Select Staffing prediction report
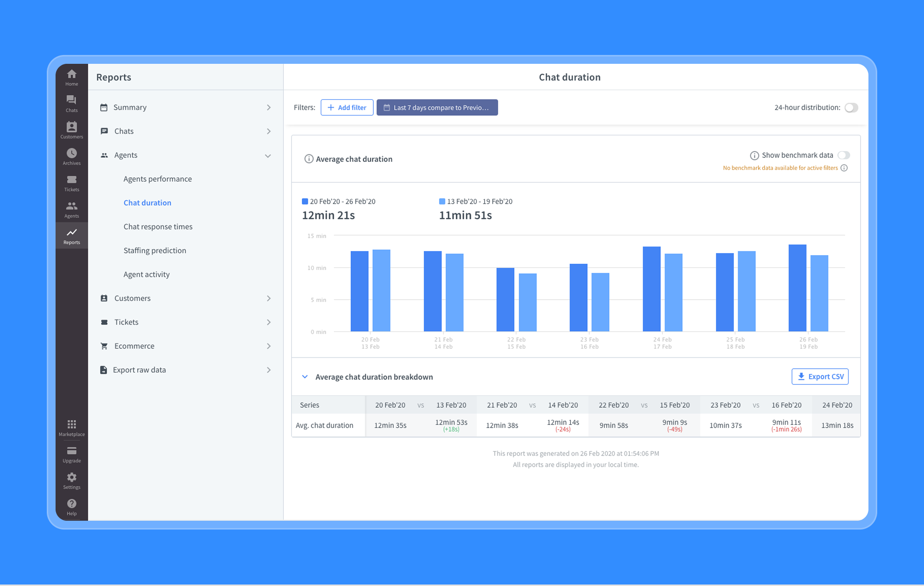Viewport: 924px width, 586px height. pyautogui.click(x=154, y=250)
